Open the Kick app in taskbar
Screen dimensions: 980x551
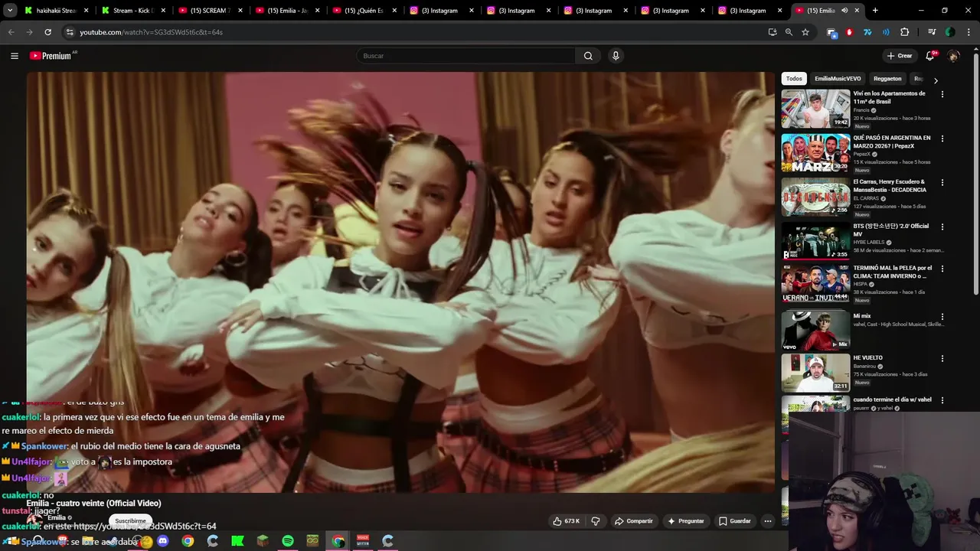point(237,541)
